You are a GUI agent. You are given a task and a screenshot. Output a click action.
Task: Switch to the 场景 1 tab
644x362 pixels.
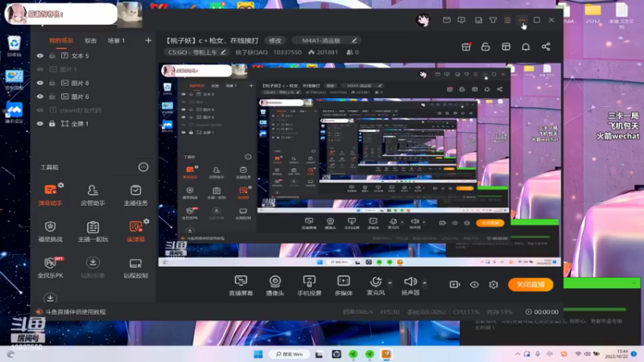(116, 41)
